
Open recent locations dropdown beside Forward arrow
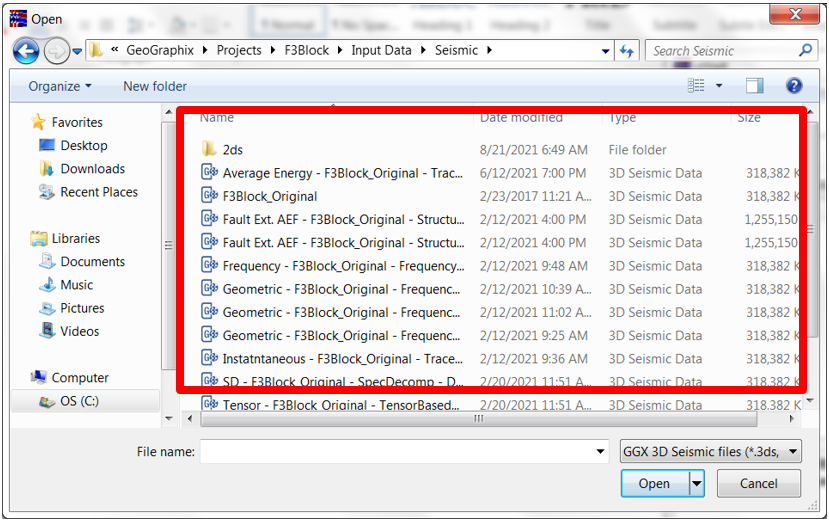click(x=77, y=51)
